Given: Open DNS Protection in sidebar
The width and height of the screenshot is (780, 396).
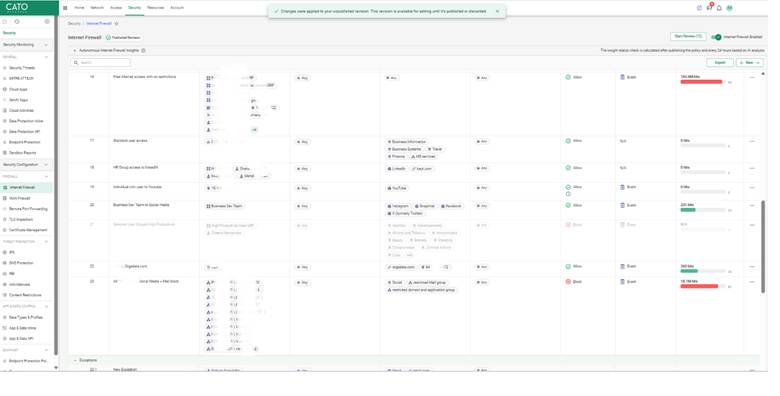Looking at the screenshot, I should pyautogui.click(x=21, y=263).
